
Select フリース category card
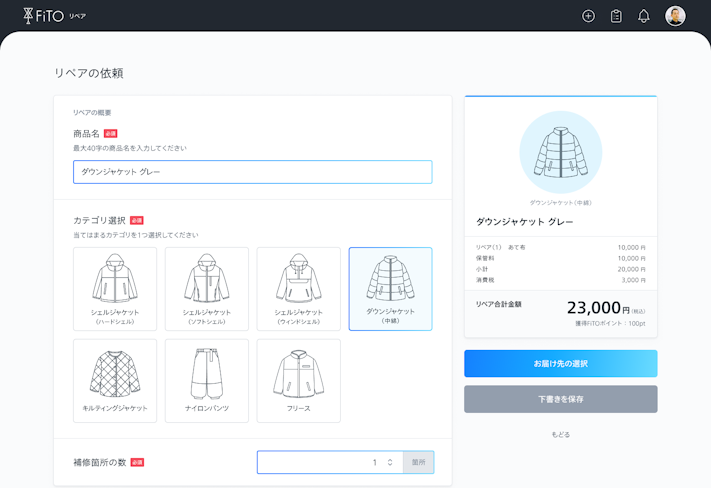[298, 381]
